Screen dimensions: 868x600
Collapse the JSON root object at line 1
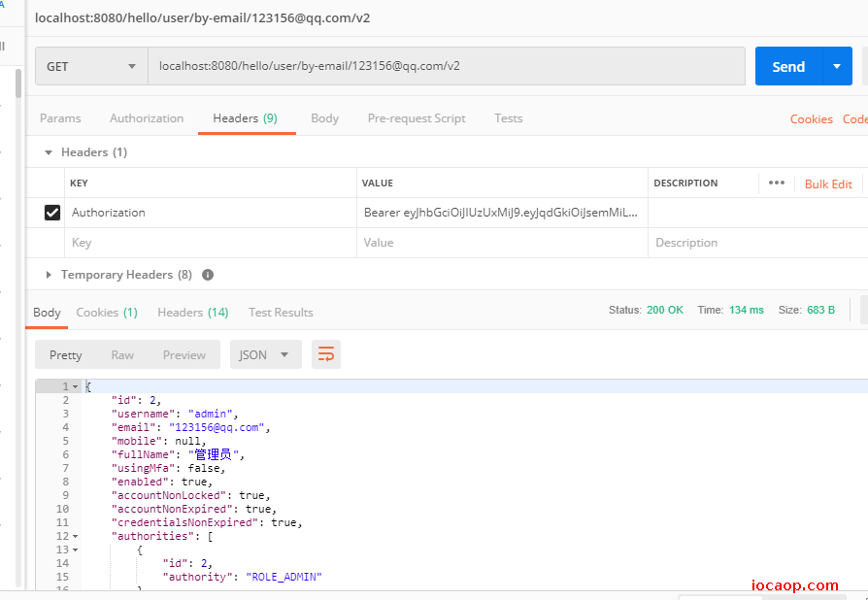click(76, 386)
